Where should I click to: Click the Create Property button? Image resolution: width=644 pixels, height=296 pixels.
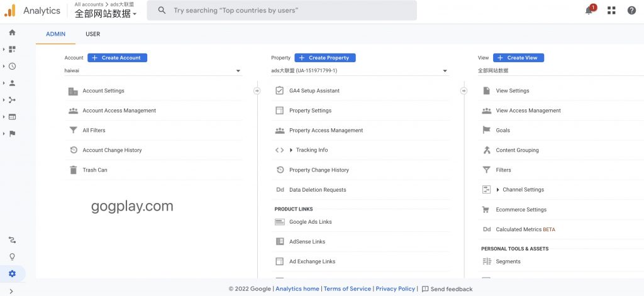click(325, 58)
